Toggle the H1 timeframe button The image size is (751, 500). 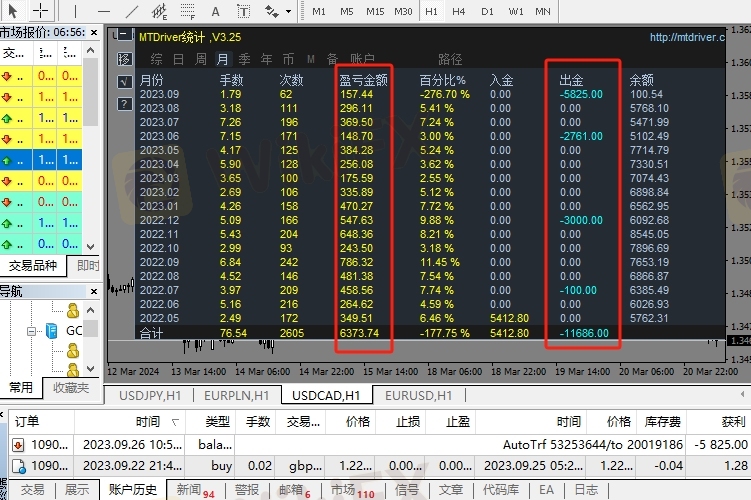pyautogui.click(x=431, y=11)
